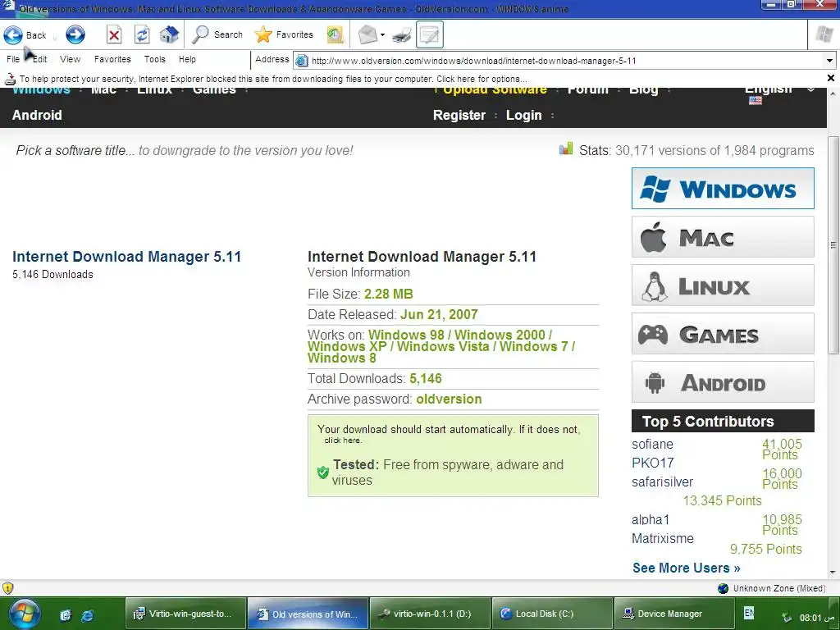Image resolution: width=840 pixels, height=630 pixels.
Task: Click the EN language bar indicator
Action: click(x=749, y=612)
